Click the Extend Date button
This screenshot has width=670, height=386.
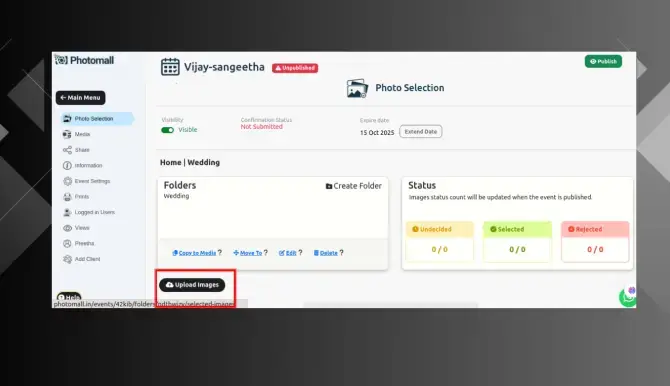421,132
